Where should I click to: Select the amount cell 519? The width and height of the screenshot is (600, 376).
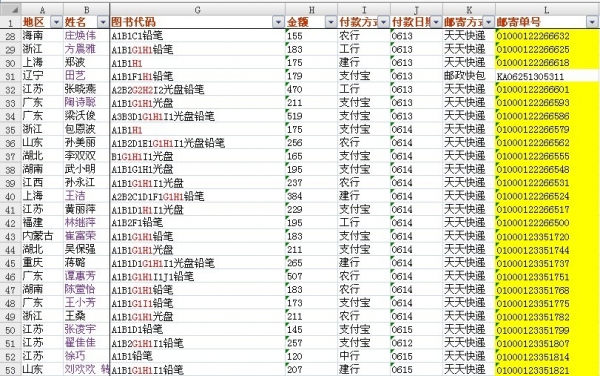point(311,116)
